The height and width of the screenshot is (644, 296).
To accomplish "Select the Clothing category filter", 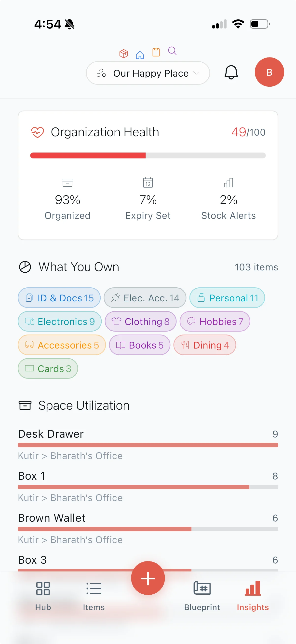I will coord(140,322).
